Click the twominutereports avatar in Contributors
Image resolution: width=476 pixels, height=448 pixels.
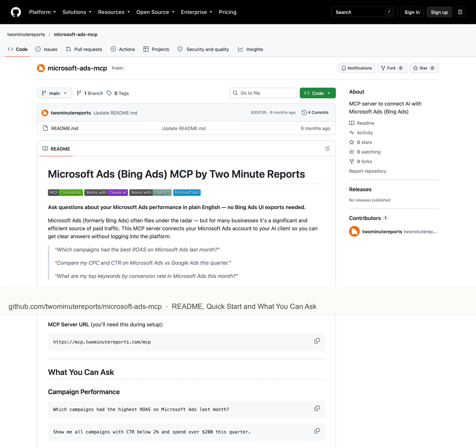354,232
